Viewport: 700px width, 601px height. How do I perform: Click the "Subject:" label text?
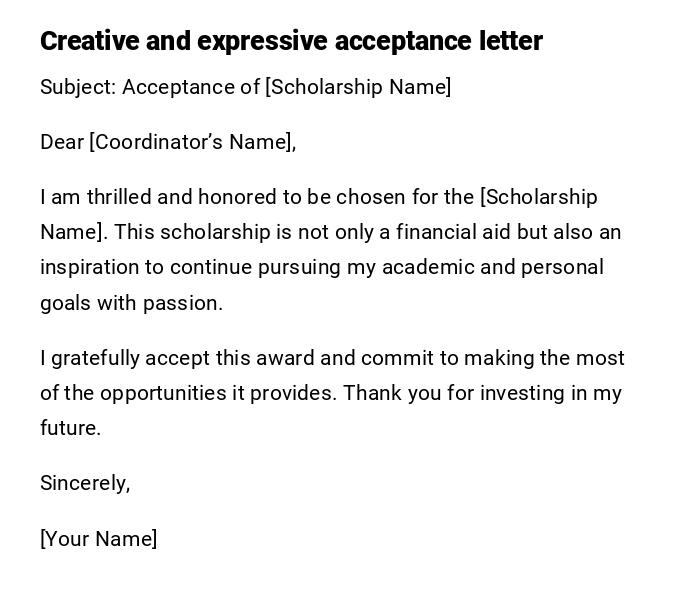78,87
